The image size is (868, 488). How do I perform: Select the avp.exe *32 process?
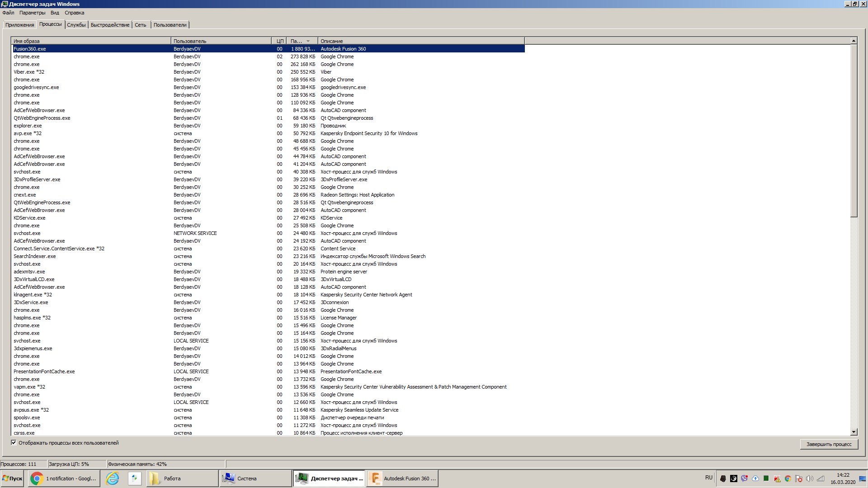pyautogui.click(x=268, y=133)
